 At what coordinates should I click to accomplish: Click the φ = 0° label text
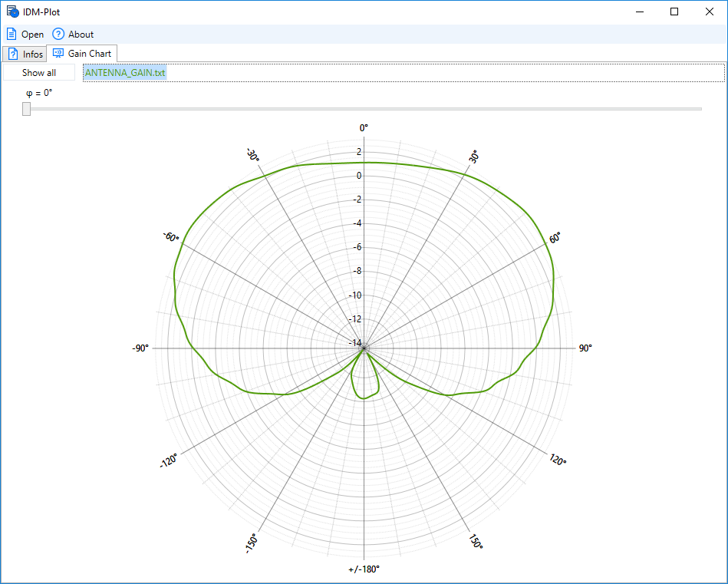[x=39, y=93]
